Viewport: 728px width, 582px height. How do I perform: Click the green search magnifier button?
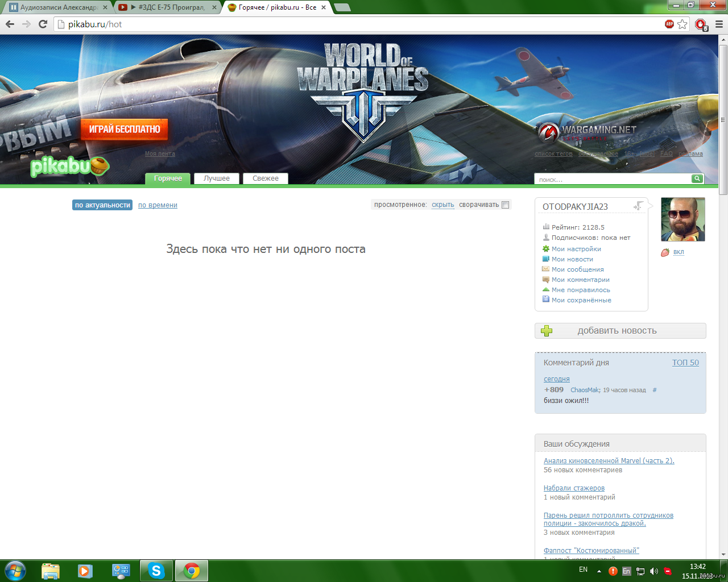697,178
